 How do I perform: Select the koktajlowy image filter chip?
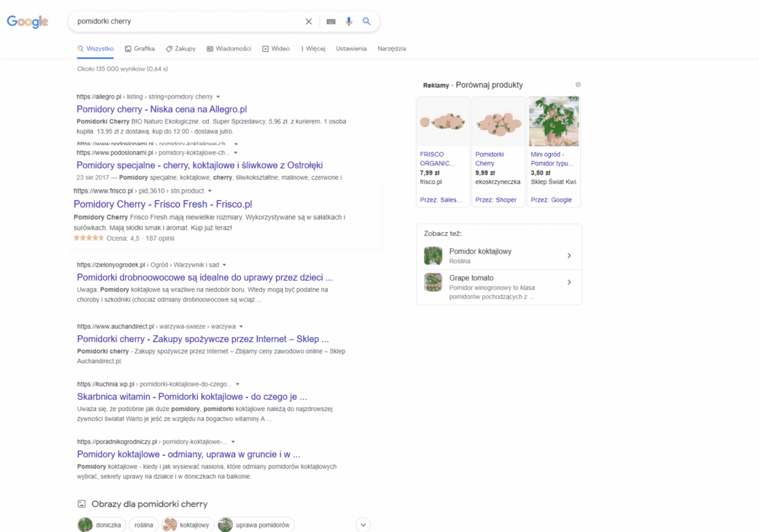tap(188, 525)
